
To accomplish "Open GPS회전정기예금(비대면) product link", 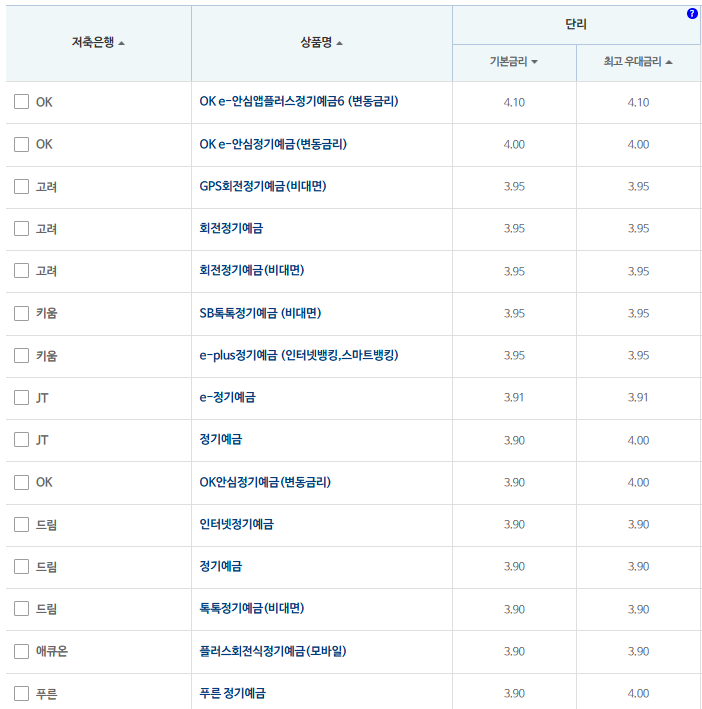I will (x=263, y=186).
